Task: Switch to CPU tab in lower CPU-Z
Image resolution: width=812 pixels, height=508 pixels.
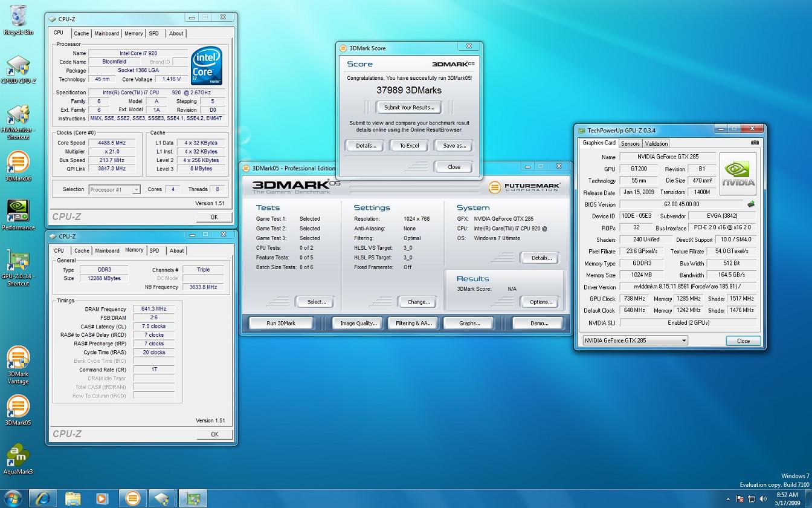Action: coord(59,250)
